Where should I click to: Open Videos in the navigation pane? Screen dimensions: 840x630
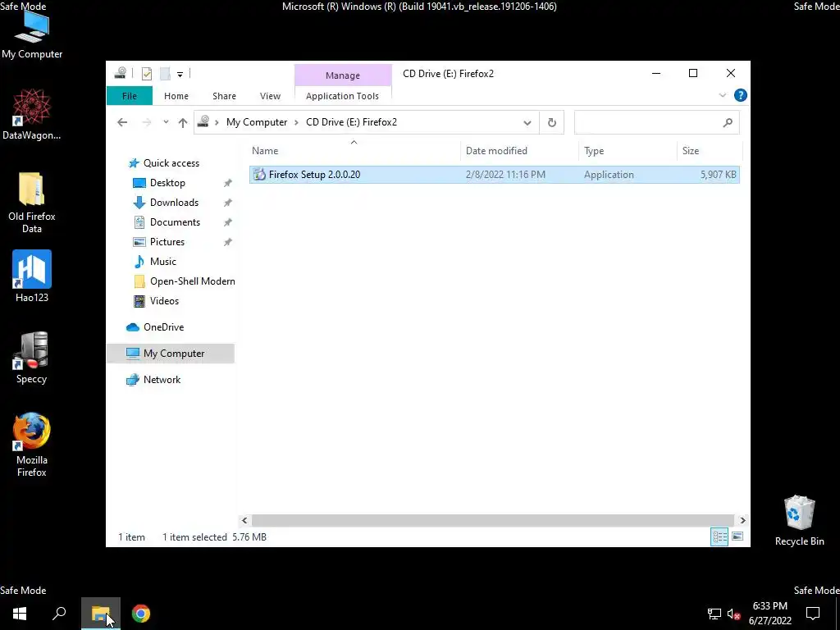coord(164,301)
